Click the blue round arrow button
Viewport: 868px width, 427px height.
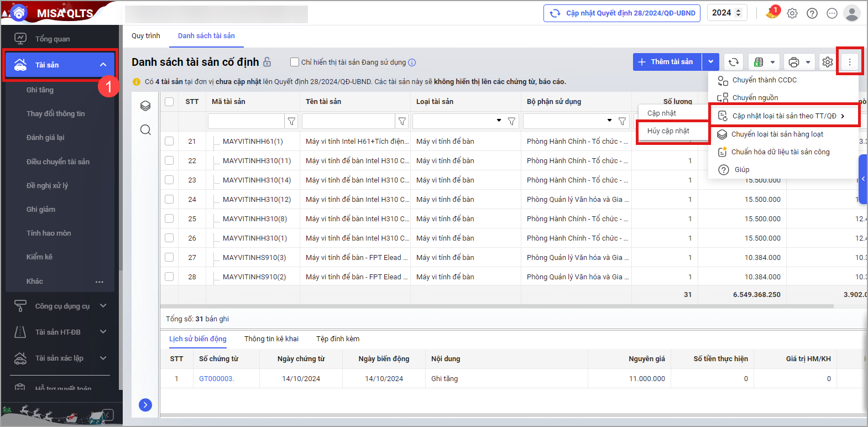tap(145, 405)
